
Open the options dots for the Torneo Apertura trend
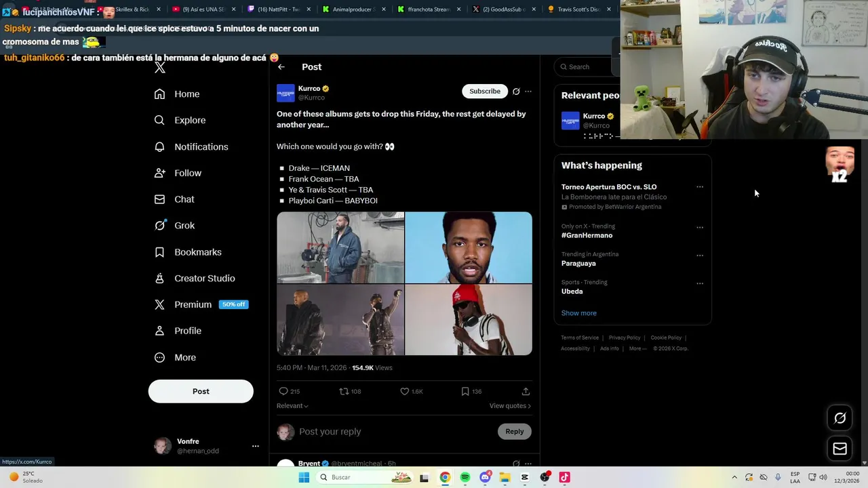(700, 187)
